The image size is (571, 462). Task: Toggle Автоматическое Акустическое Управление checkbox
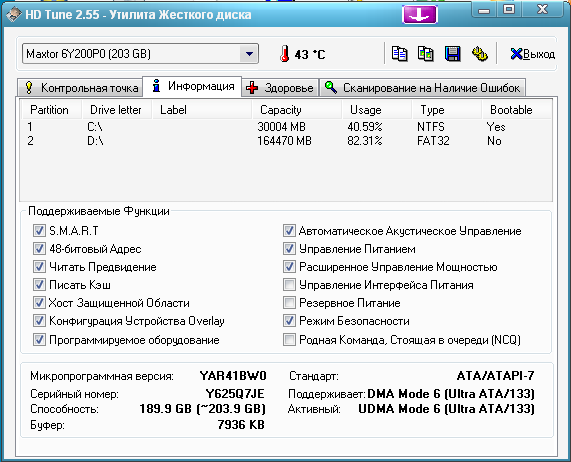point(290,230)
